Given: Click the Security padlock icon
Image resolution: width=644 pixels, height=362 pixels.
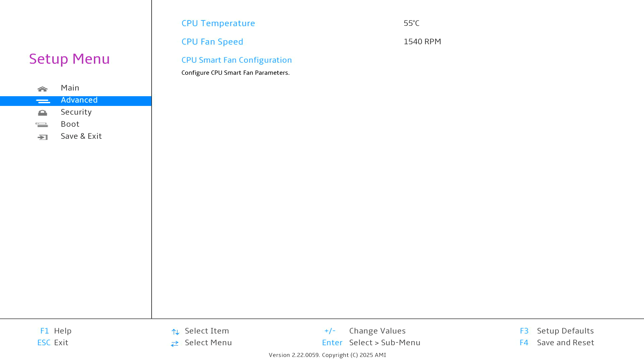Looking at the screenshot, I should tap(43, 113).
